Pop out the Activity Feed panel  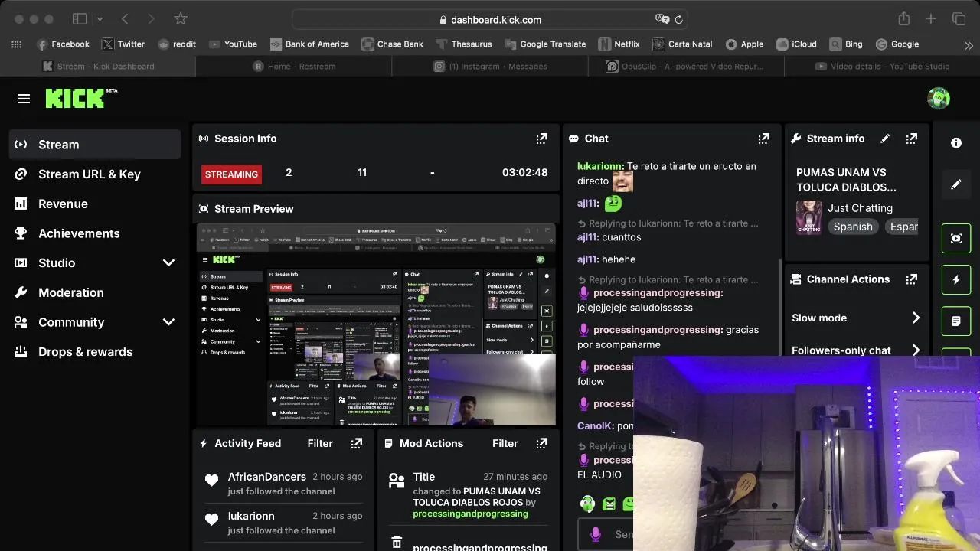[356, 443]
